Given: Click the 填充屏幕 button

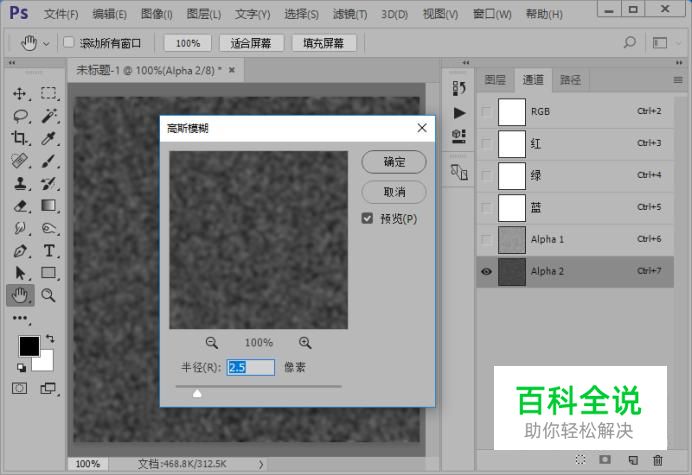Looking at the screenshot, I should 323,43.
